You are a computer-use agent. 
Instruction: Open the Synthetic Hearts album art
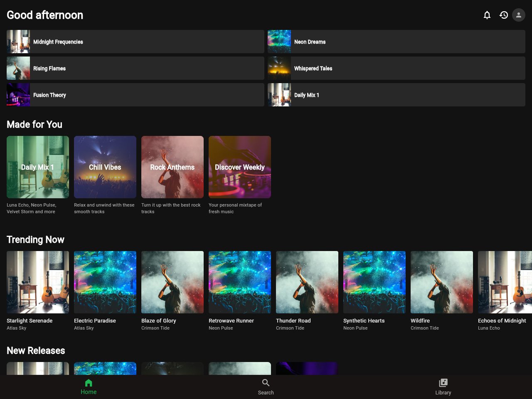(x=374, y=282)
